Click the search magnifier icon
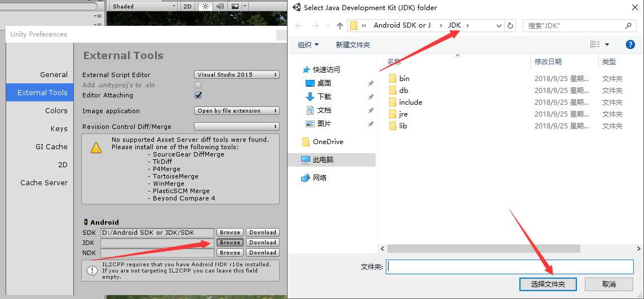This screenshot has height=299, width=644. (628, 25)
